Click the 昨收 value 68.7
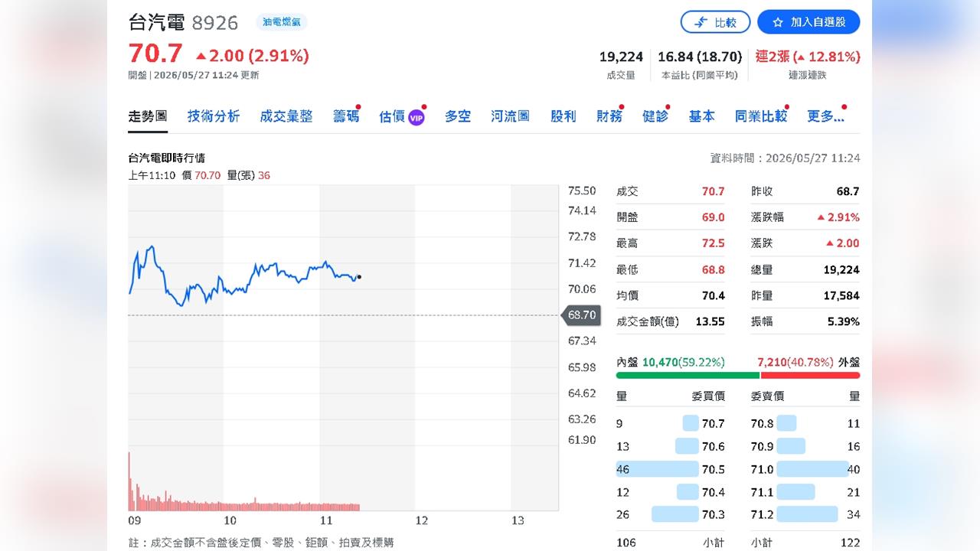The height and width of the screenshot is (551, 980). [848, 191]
